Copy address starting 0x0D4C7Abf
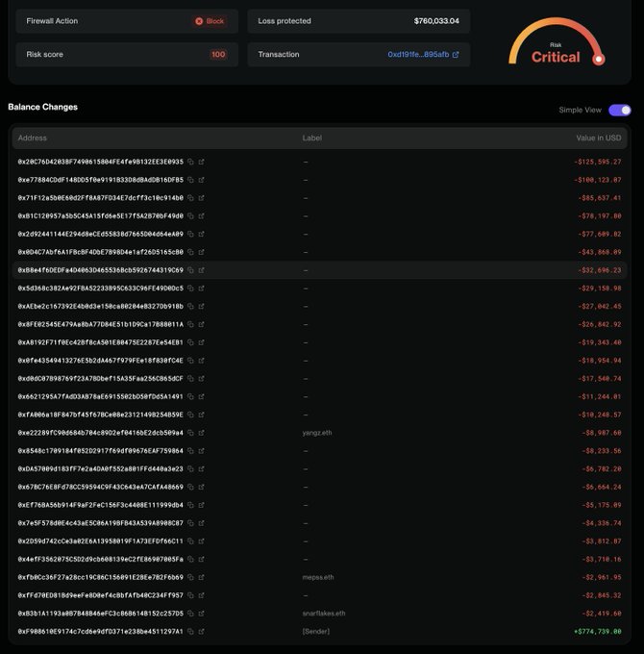This screenshot has height=654, width=644. [190, 252]
